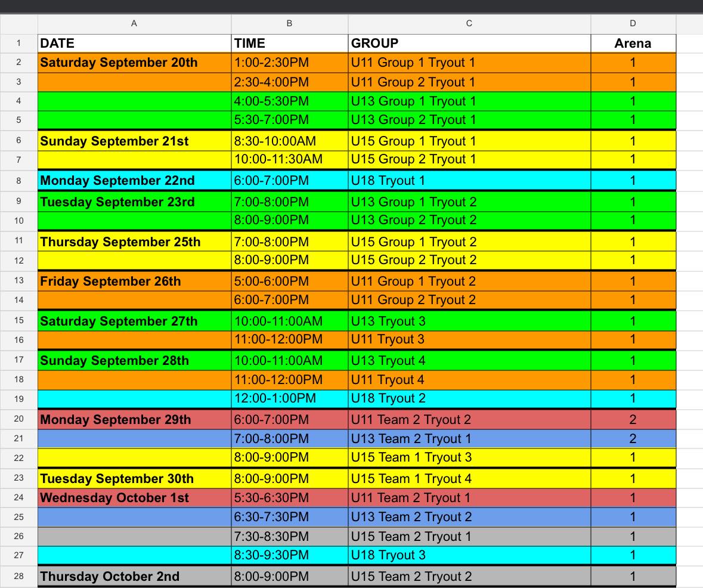
Task: Select the column D header
Action: 633,23
